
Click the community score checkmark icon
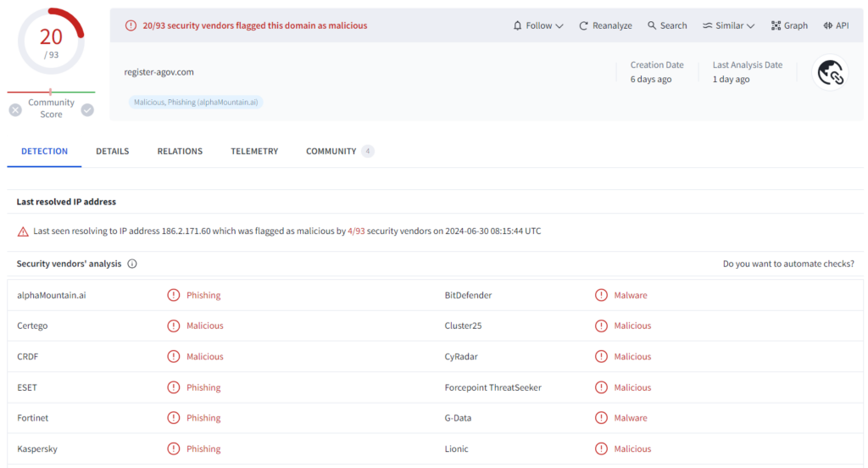pyautogui.click(x=87, y=109)
